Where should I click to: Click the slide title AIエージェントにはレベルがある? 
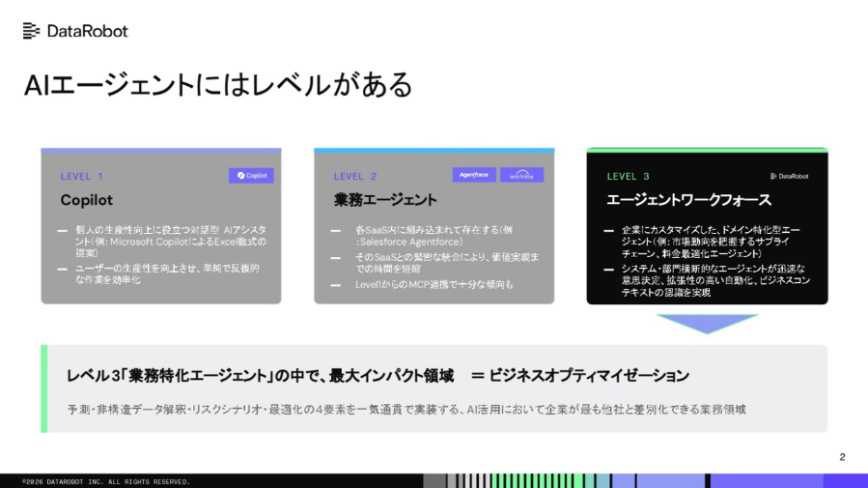click(x=218, y=85)
